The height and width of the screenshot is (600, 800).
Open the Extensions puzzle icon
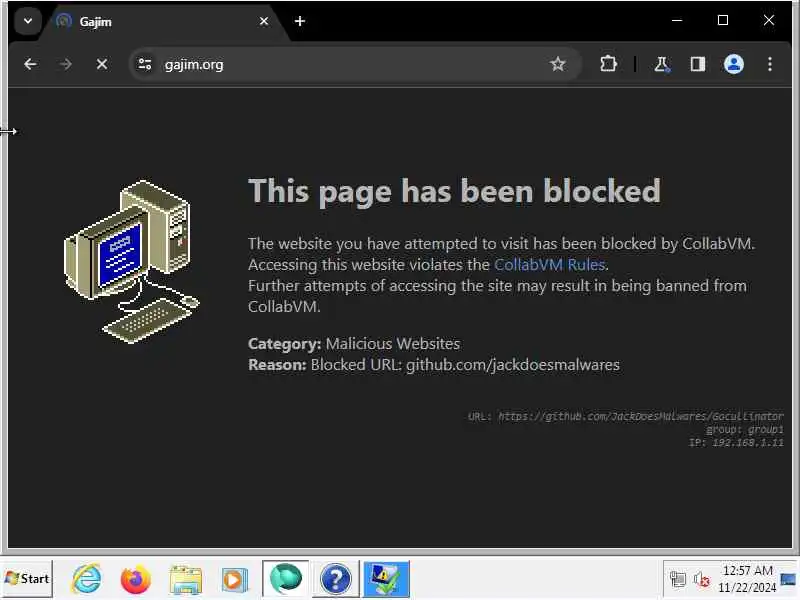[608, 64]
